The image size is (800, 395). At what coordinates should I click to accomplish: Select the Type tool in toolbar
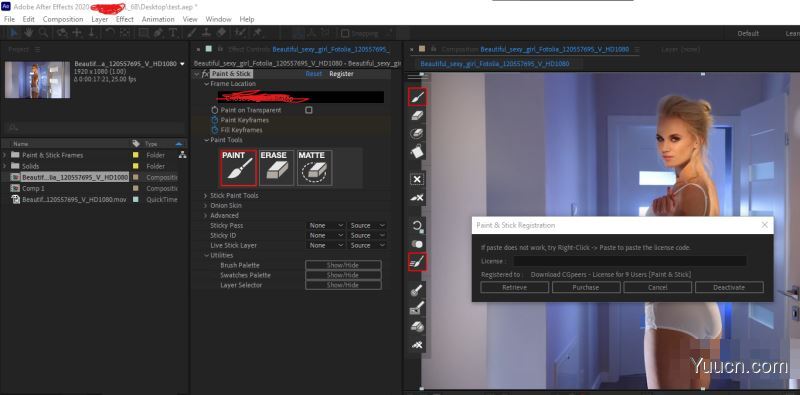[173, 33]
